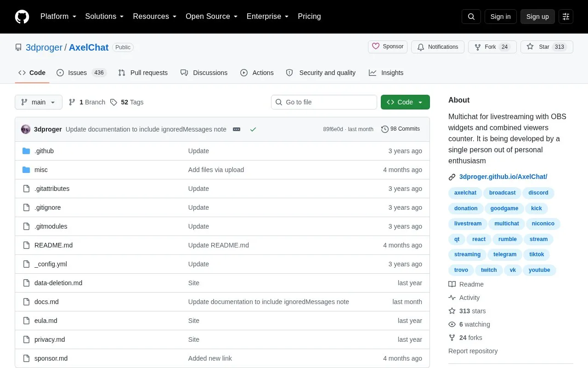Click the README.md file icon
Image resolution: width=588 pixels, height=368 pixels.
tap(26, 245)
